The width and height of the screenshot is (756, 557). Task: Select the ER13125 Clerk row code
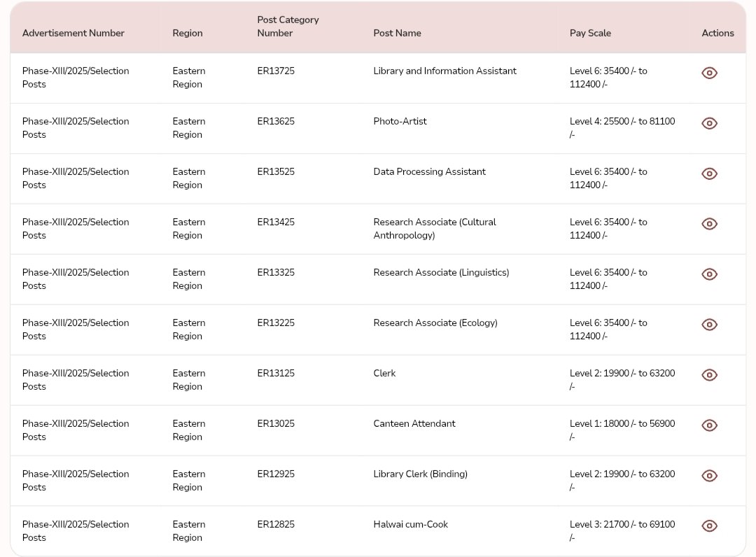[276, 373]
